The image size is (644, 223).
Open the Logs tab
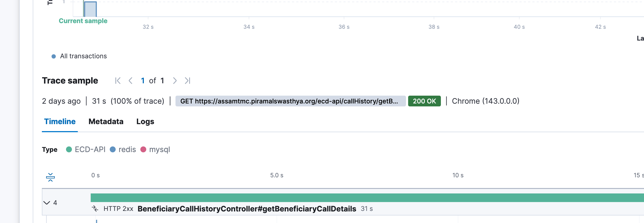[145, 121]
